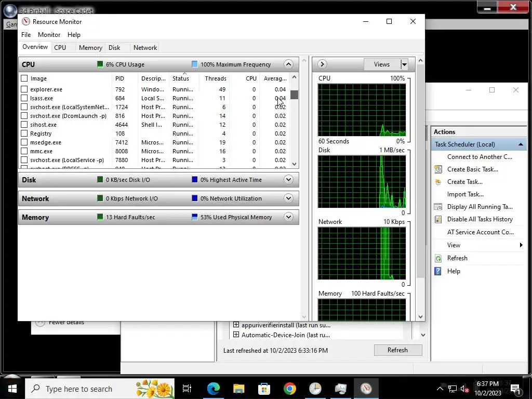Click scroll down arrow of process list
The width and height of the screenshot is (532, 399).
[x=294, y=164]
